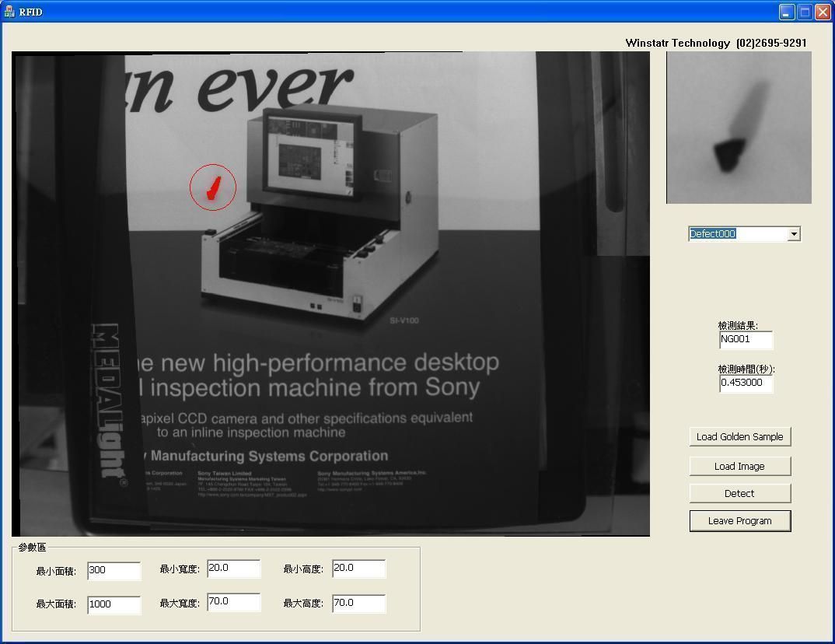Click the 最大寬度 label
Viewport: 835px width, 644px height.
(x=180, y=603)
